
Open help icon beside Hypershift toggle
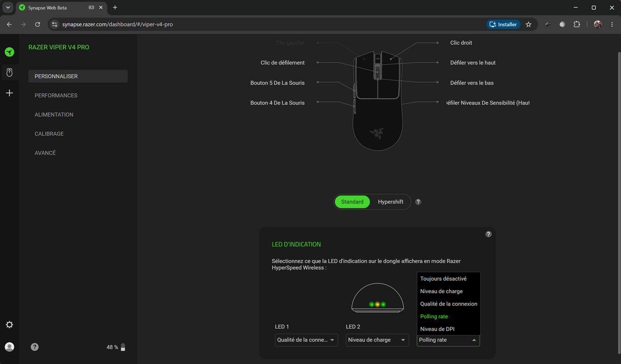pos(418,202)
